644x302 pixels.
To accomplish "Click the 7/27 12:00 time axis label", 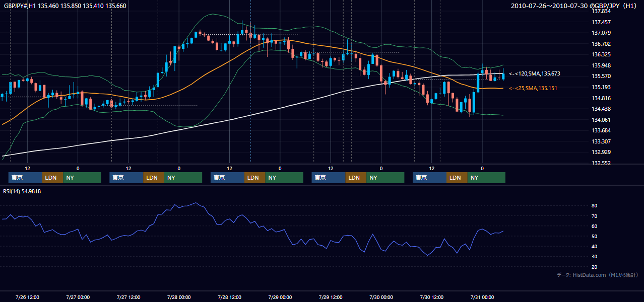I will 128,297.
